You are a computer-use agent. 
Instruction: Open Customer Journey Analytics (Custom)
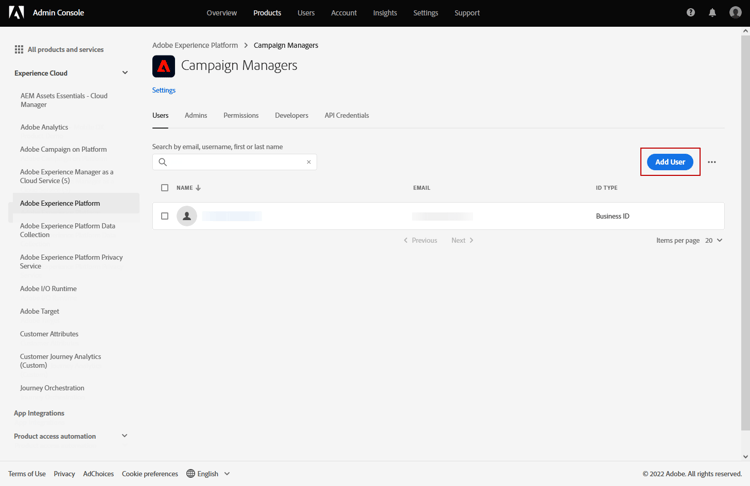(x=60, y=361)
